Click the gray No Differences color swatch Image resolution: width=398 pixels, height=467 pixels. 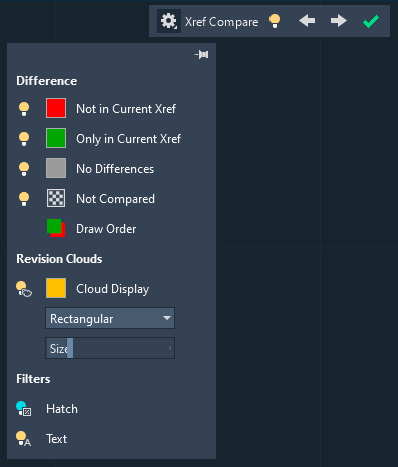[56, 168]
